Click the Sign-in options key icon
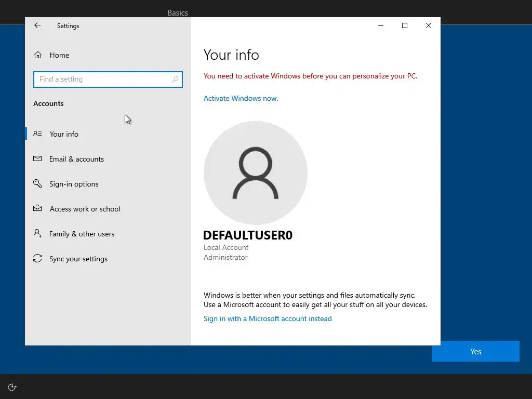 37,183
